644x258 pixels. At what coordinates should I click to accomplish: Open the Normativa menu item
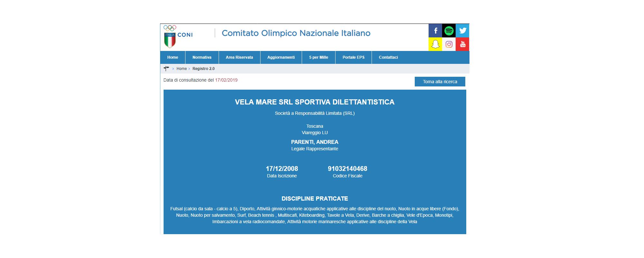point(202,57)
